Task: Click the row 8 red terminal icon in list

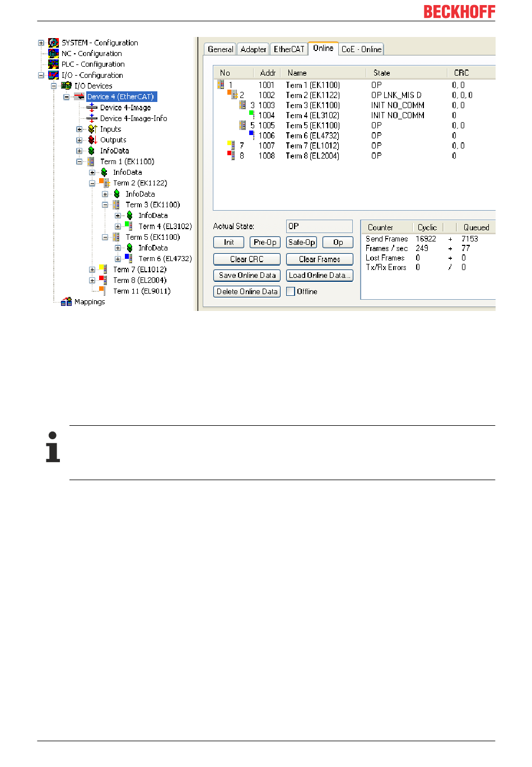Action: coord(231,155)
